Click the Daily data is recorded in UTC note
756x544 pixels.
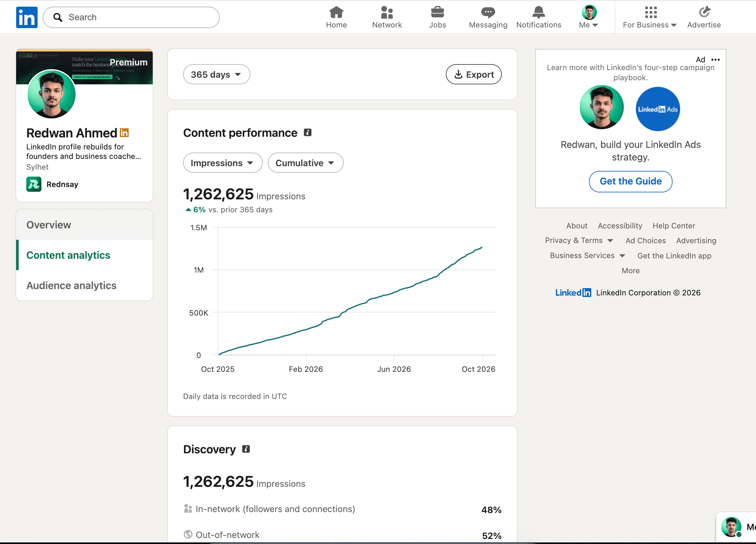pyautogui.click(x=235, y=396)
